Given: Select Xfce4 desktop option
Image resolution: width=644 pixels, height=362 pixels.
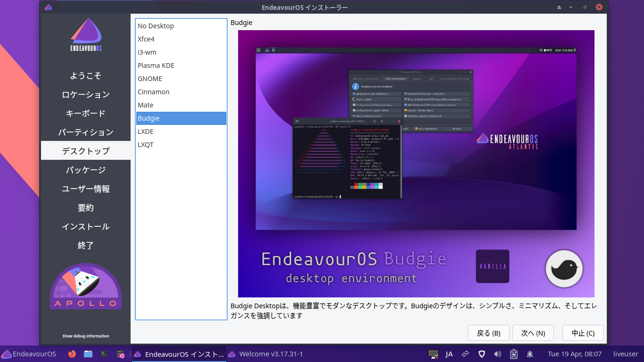Looking at the screenshot, I should coord(181,39).
